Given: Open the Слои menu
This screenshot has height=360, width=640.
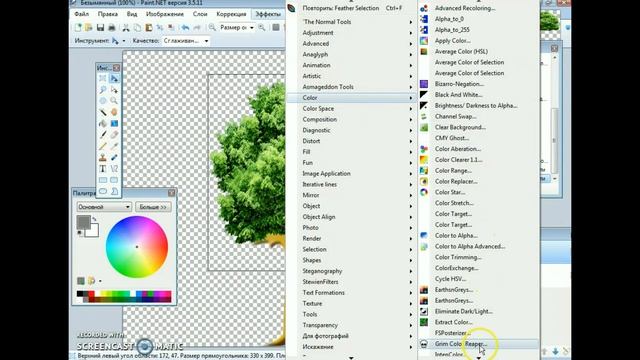Looking at the screenshot, I should click(x=200, y=14).
